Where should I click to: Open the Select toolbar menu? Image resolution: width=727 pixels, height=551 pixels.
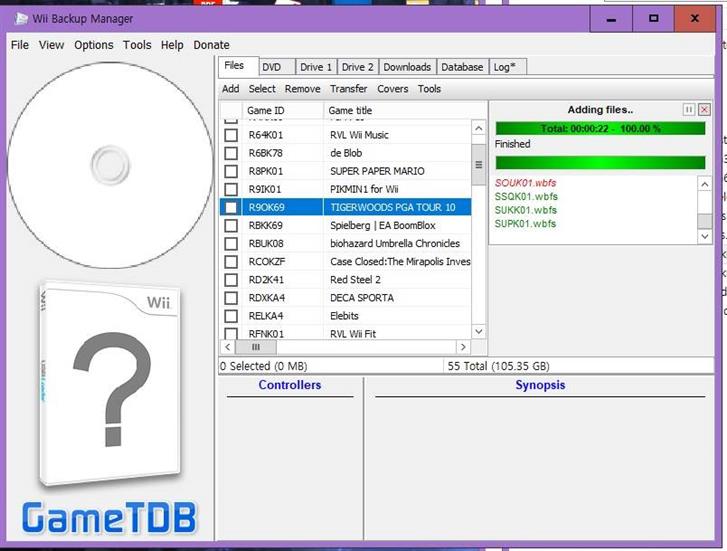coord(262,89)
